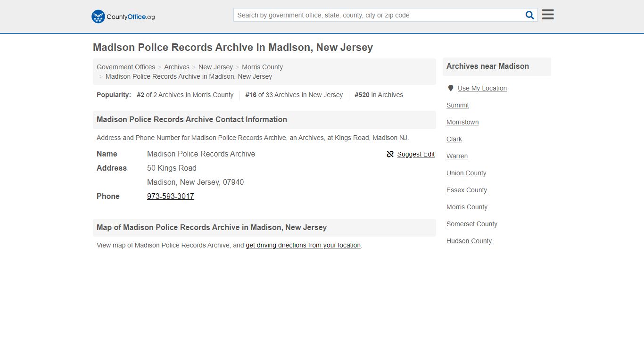Click the Suggest Edit link
Screen dimensions: 644x362
(416, 154)
